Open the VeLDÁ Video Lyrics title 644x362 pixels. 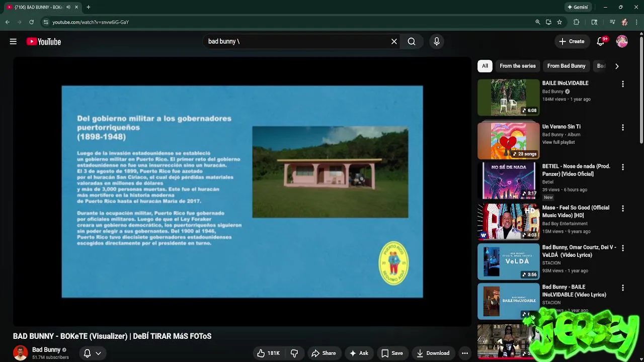579,251
